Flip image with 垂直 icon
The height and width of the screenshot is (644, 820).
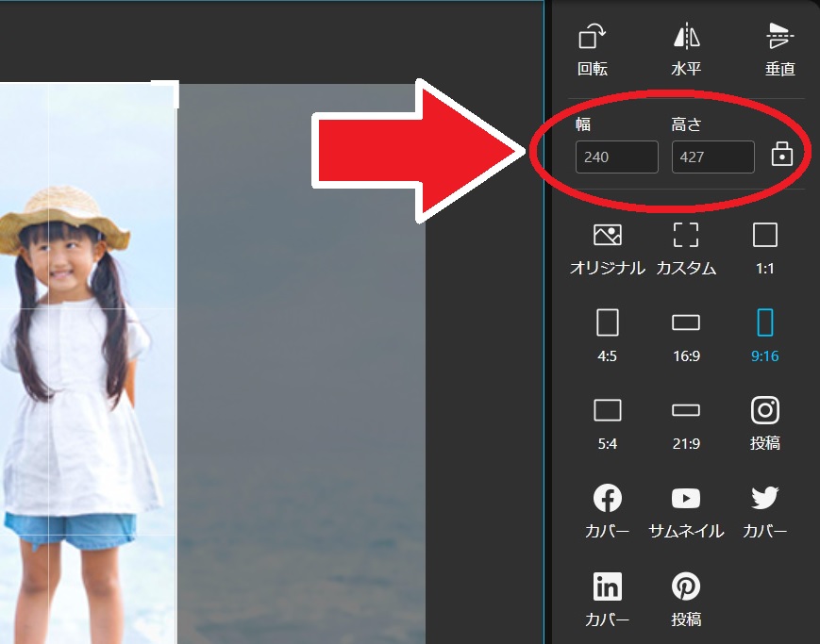pos(779,36)
